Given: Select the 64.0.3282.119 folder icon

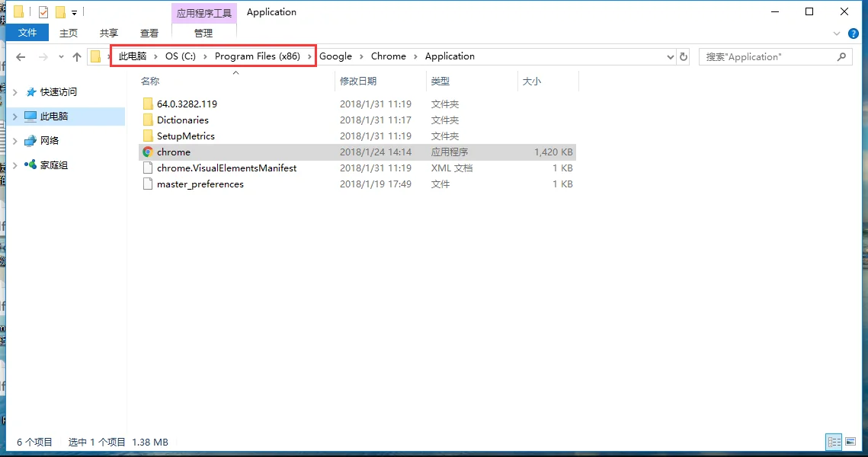Looking at the screenshot, I should (x=147, y=104).
